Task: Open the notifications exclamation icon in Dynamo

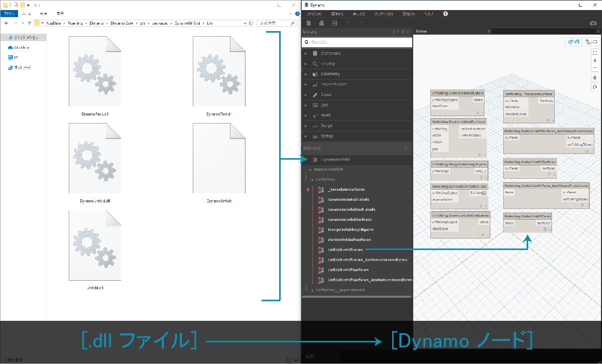Action: (x=445, y=14)
